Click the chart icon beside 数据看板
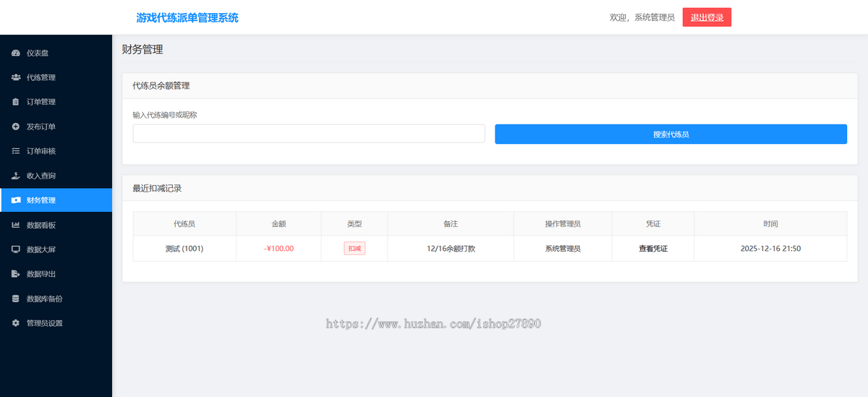 [x=16, y=225]
